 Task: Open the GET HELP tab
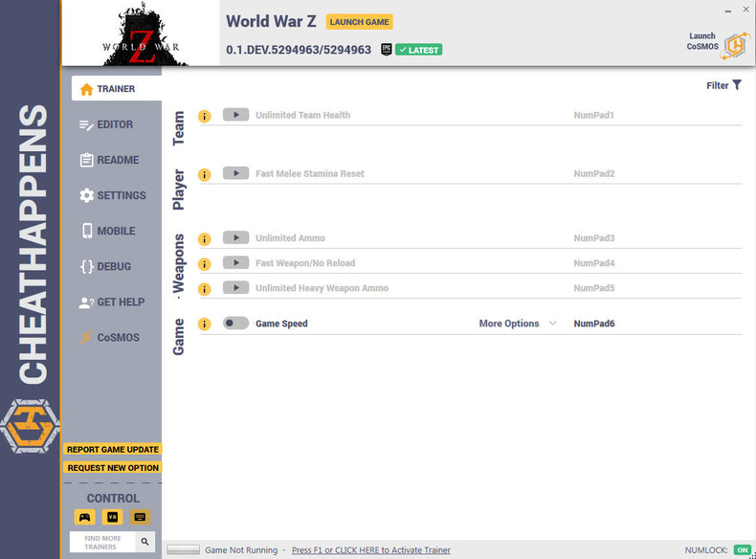click(112, 302)
